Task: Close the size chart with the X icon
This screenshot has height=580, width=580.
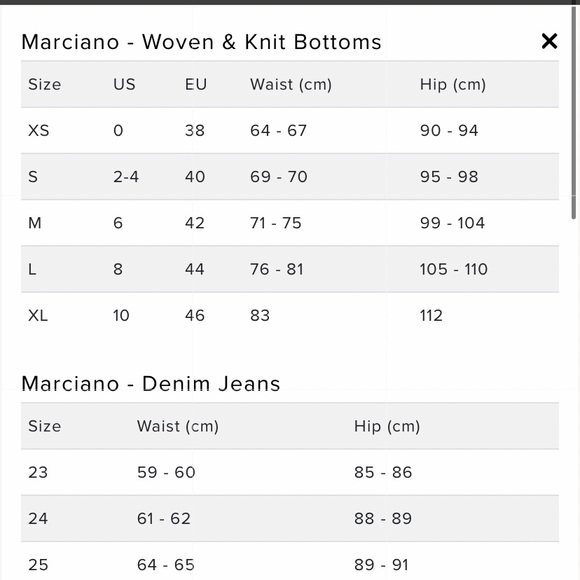Action: [x=549, y=41]
